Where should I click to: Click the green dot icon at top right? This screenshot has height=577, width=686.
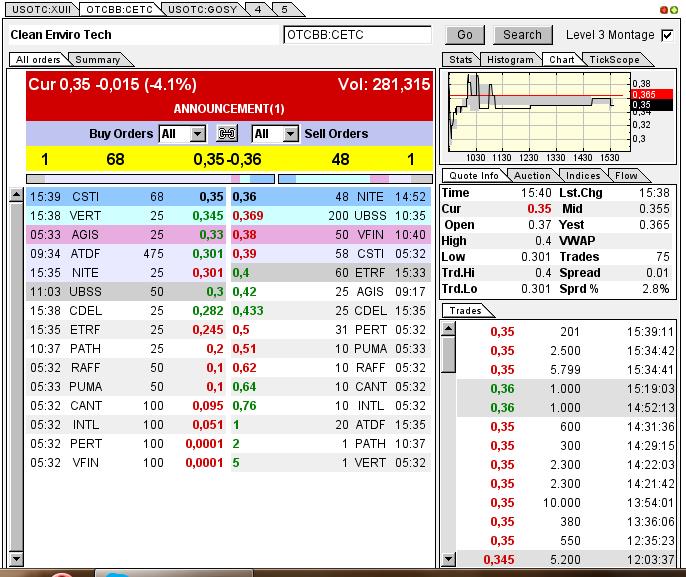[x=674, y=9]
